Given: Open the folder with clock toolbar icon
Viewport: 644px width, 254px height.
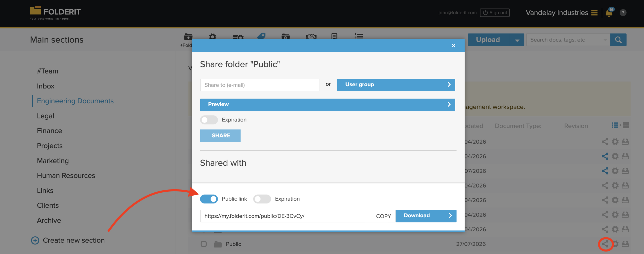Looking at the screenshot, I should pos(286,36).
